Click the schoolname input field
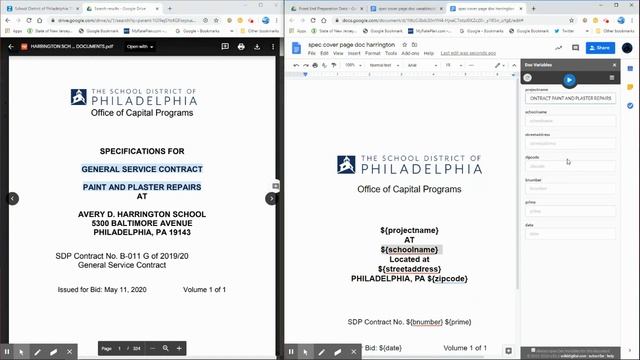The height and width of the screenshot is (360, 640). (570, 121)
